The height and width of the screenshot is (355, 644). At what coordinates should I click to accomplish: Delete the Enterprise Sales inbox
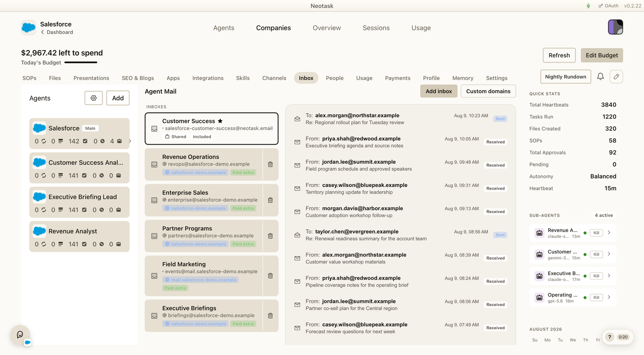tap(270, 200)
